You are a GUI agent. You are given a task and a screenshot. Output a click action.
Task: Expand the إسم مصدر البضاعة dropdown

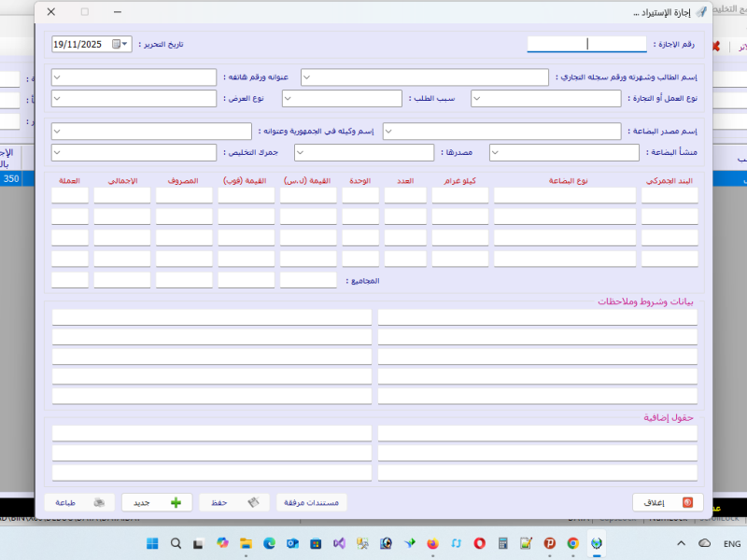(x=388, y=131)
